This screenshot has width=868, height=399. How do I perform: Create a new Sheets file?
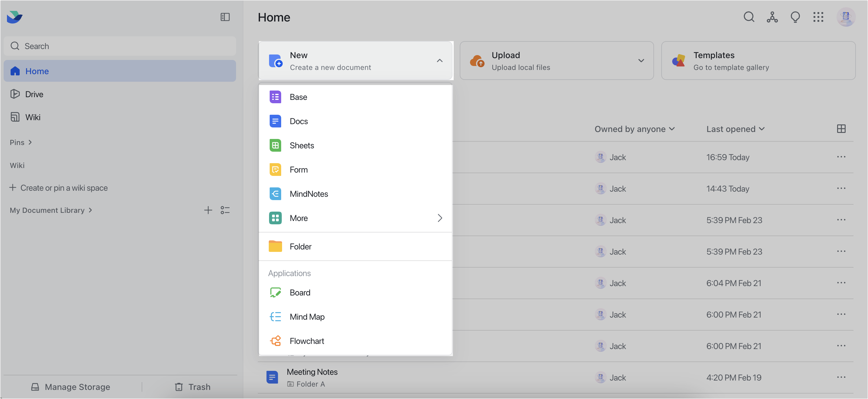point(355,145)
